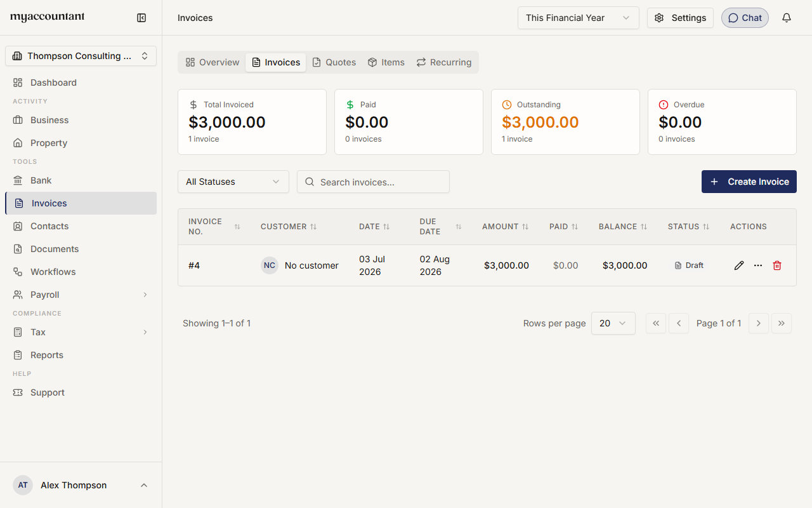812x508 pixels.
Task: Go to last page of invoices
Action: click(782, 323)
